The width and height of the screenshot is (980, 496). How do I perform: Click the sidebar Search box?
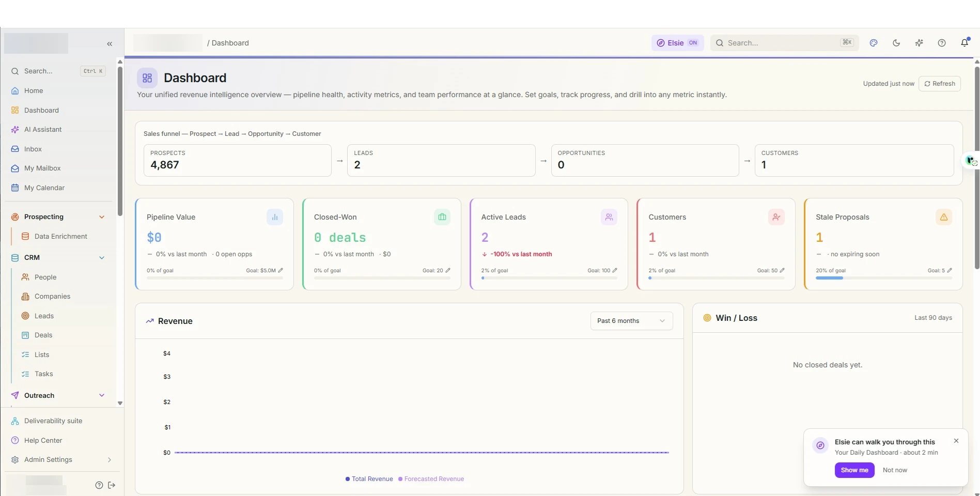(58, 71)
